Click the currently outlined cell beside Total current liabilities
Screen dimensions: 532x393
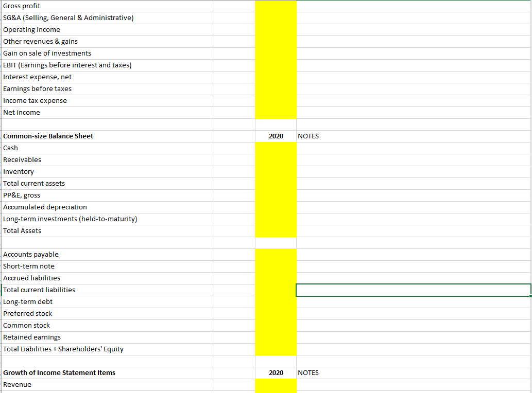tap(412, 290)
